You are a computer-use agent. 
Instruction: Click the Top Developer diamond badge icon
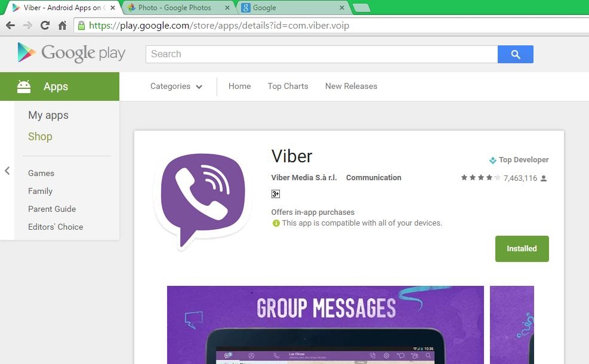492,161
